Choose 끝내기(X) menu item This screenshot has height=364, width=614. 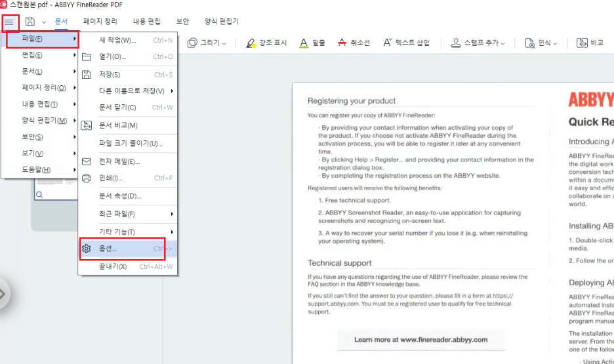click(128, 266)
